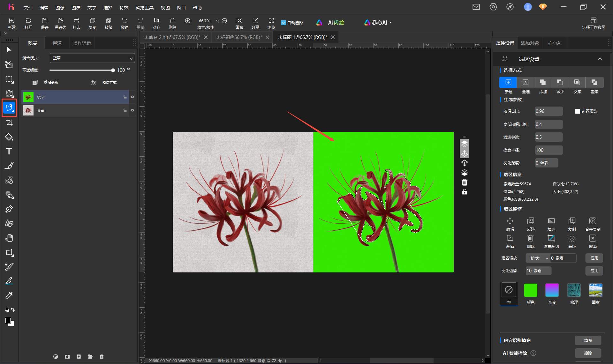Select the Pen tool in left toolbar
Screen dimensions: 613x364
click(9, 209)
